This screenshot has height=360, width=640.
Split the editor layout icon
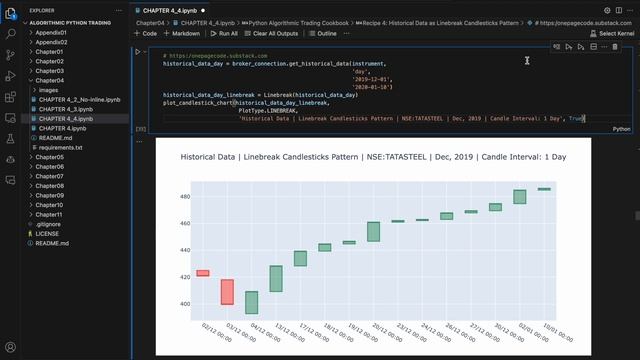point(619,11)
